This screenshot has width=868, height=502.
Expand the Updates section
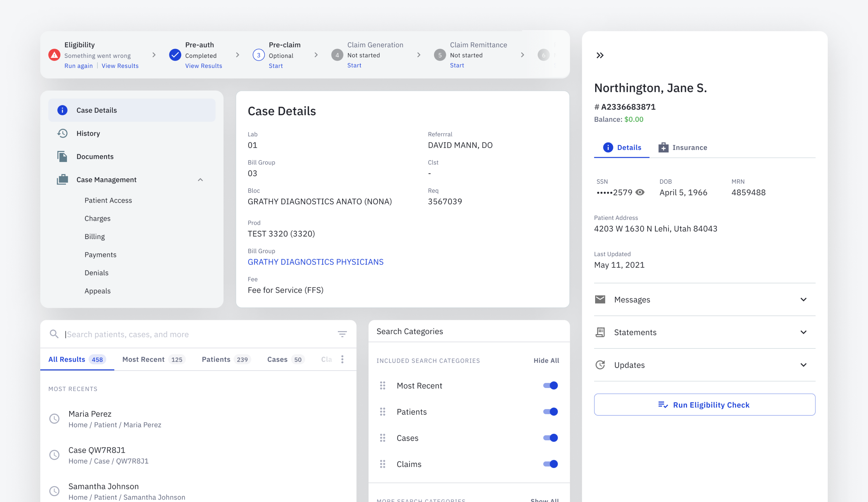click(804, 365)
